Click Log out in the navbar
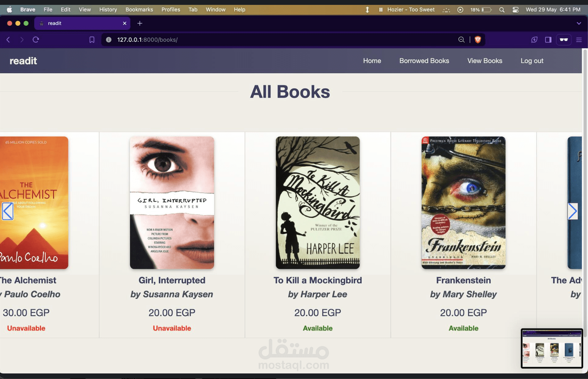This screenshot has width=588, height=379. point(532,61)
